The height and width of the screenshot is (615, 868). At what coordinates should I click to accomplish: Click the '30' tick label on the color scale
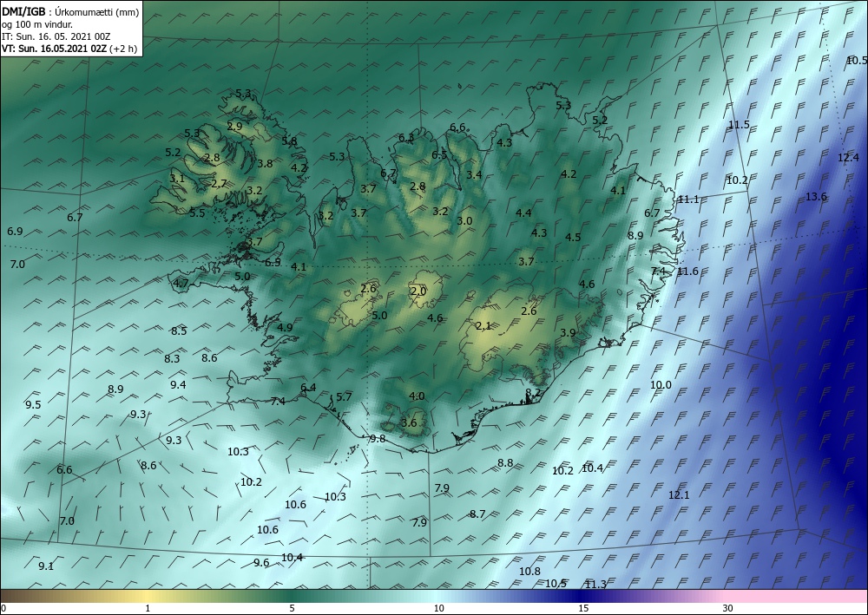[727, 609]
